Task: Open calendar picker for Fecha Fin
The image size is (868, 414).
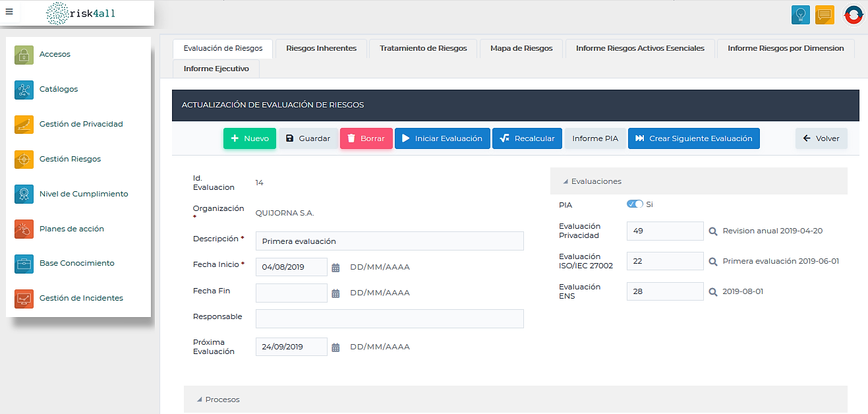Action: pyautogui.click(x=335, y=293)
